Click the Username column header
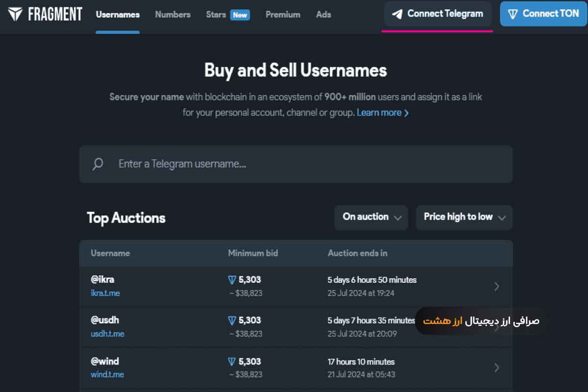This screenshot has width=588, height=392. [110, 253]
